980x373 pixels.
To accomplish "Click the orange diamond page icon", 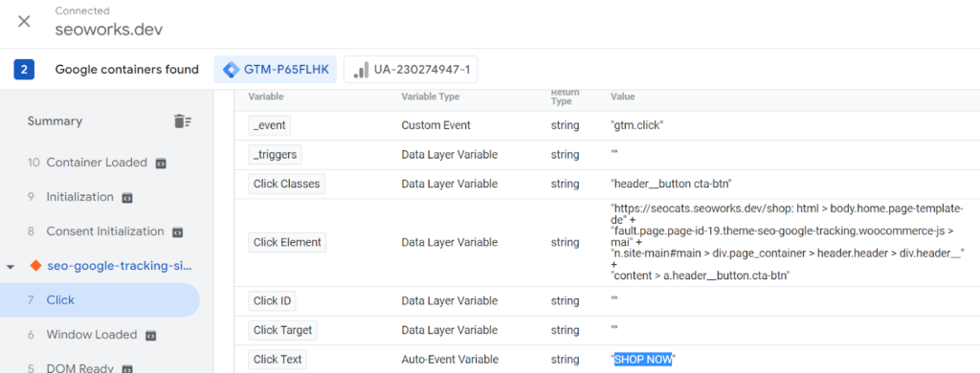I will tap(35, 266).
